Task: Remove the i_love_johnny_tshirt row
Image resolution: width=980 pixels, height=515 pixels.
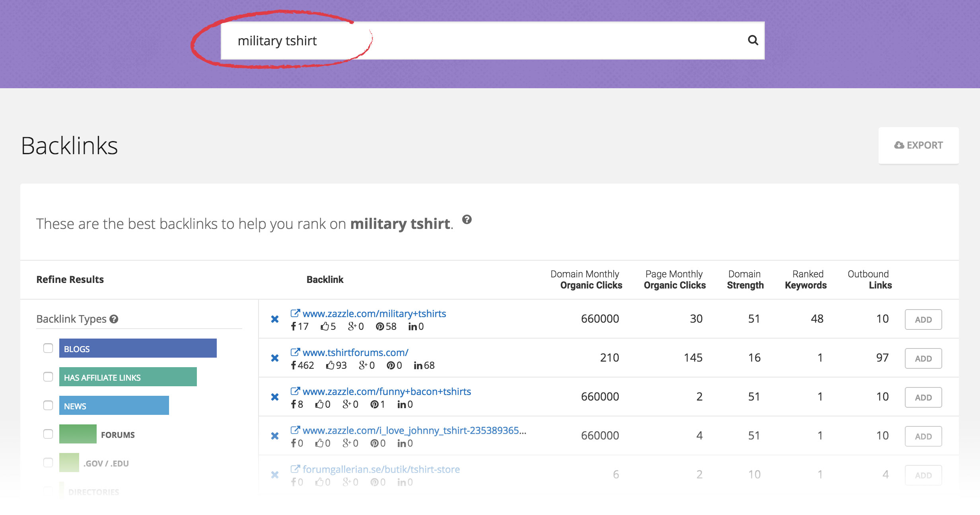Action: (x=275, y=436)
